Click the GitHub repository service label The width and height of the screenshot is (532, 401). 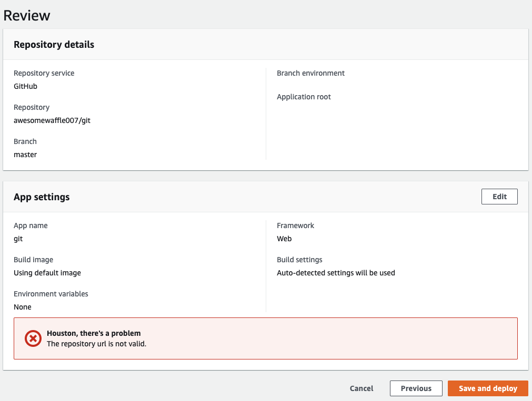pyautogui.click(x=25, y=86)
